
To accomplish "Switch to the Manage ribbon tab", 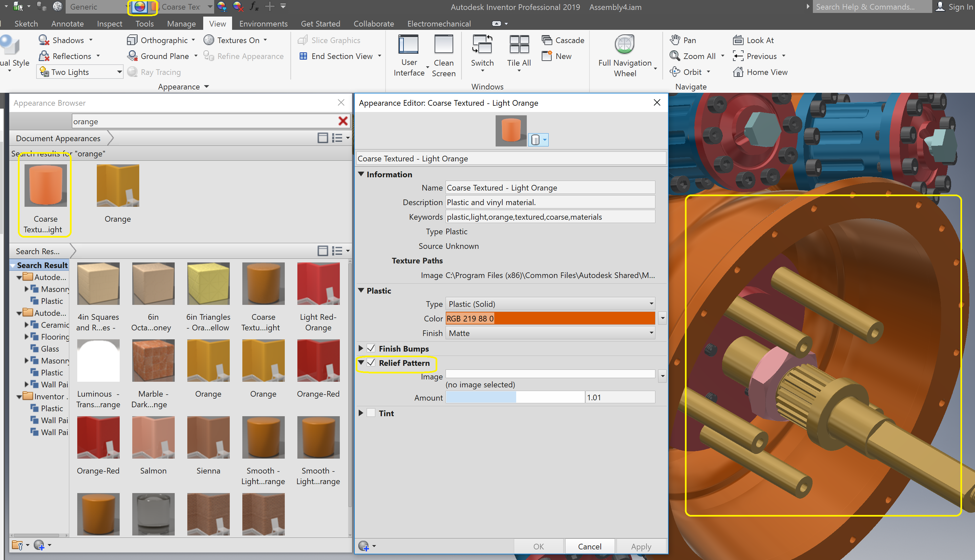I will pos(181,24).
